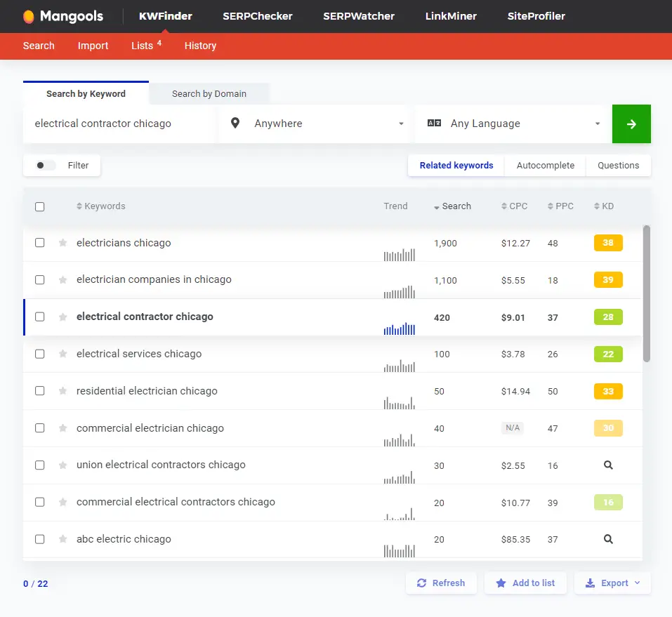
Task: Open the Any Language dropdown
Action: pyautogui.click(x=513, y=124)
